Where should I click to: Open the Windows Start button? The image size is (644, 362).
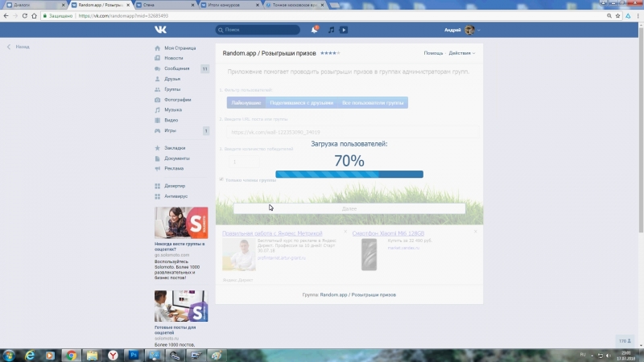[9, 356]
